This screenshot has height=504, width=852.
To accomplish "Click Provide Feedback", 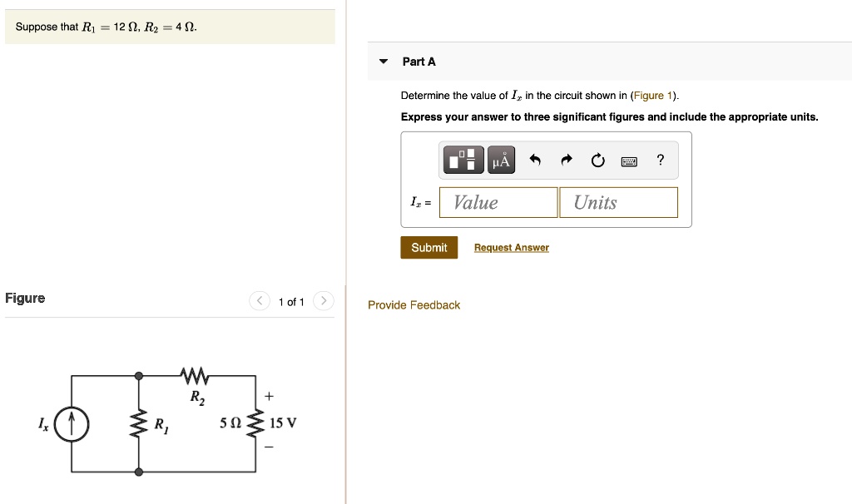I will [414, 305].
